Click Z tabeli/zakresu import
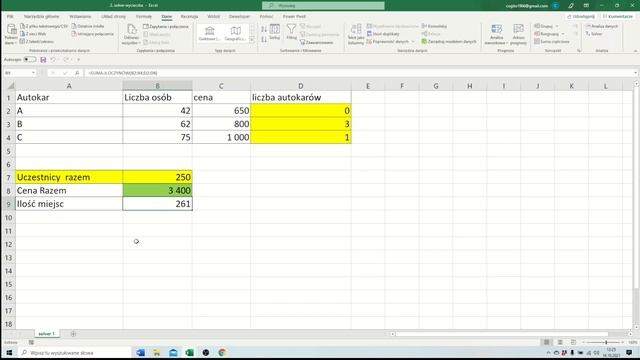The width and height of the screenshot is (640, 360). [37, 42]
